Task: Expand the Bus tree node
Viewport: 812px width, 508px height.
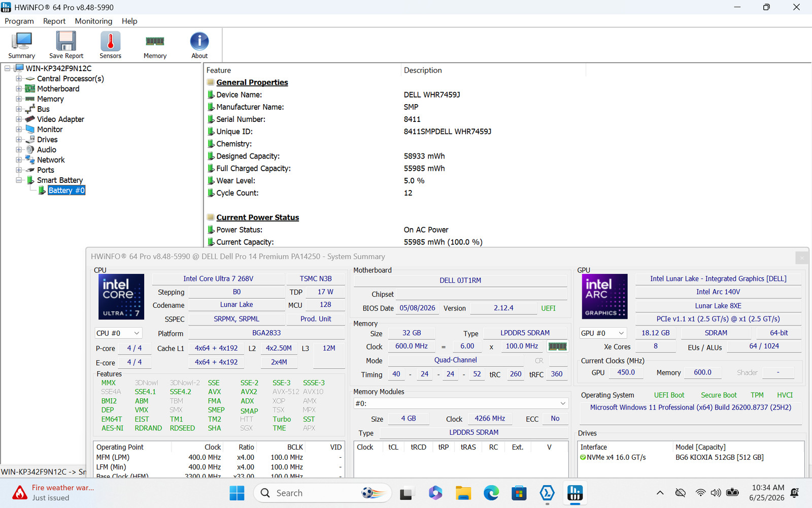Action: 19,109
